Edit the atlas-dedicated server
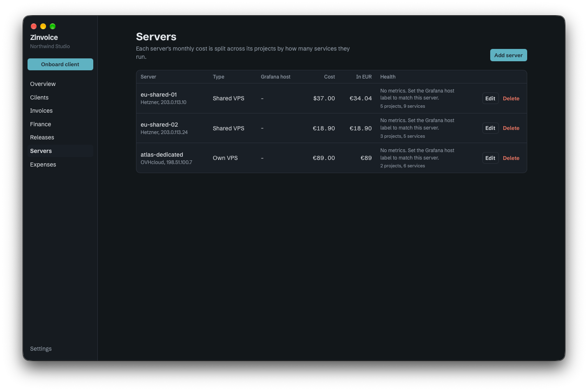The width and height of the screenshot is (588, 391). pos(490,158)
